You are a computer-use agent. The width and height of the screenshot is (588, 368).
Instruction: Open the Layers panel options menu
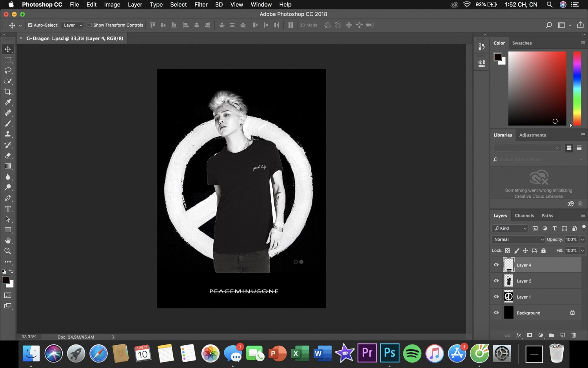[x=583, y=215]
